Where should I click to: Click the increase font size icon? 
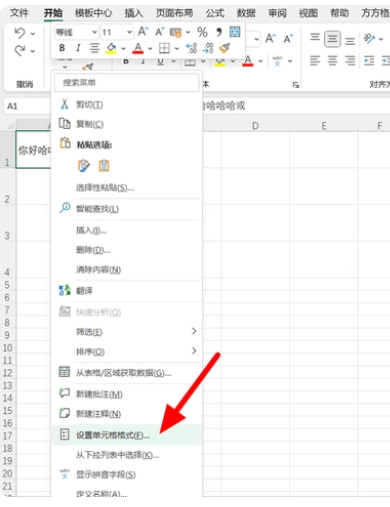click(x=143, y=32)
